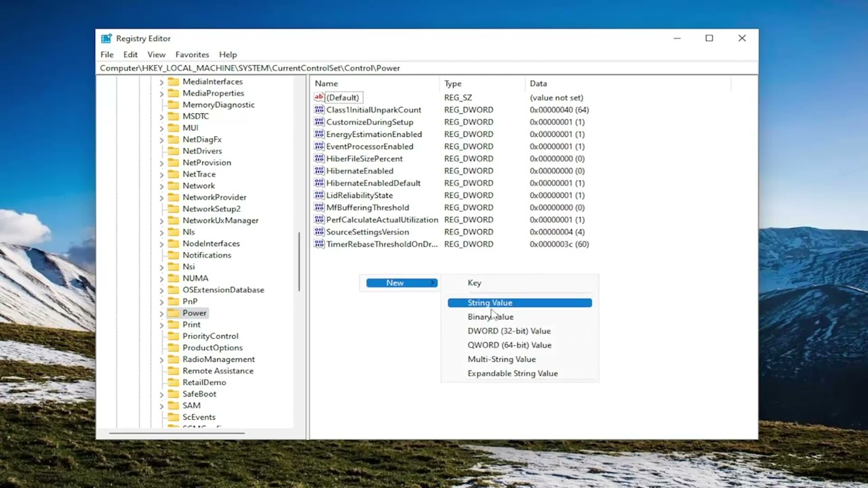Open the Edit menu

130,54
